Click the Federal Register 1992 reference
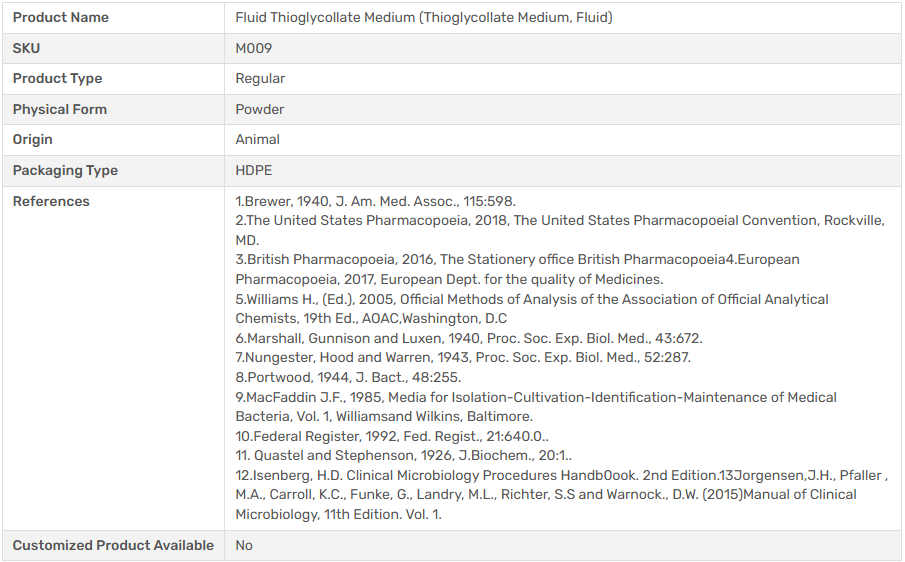Image resolution: width=905 pixels, height=562 pixels. (x=392, y=436)
